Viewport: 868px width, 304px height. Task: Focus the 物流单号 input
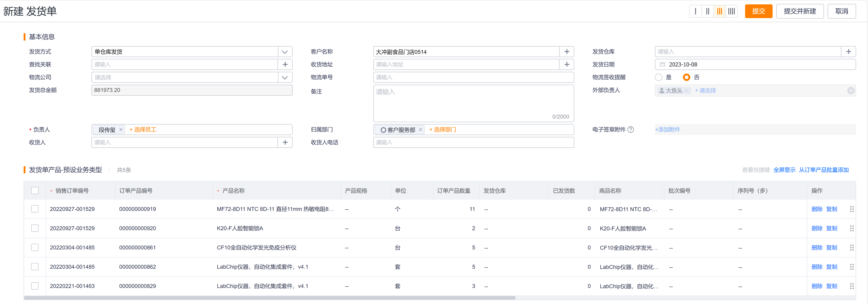click(x=473, y=77)
